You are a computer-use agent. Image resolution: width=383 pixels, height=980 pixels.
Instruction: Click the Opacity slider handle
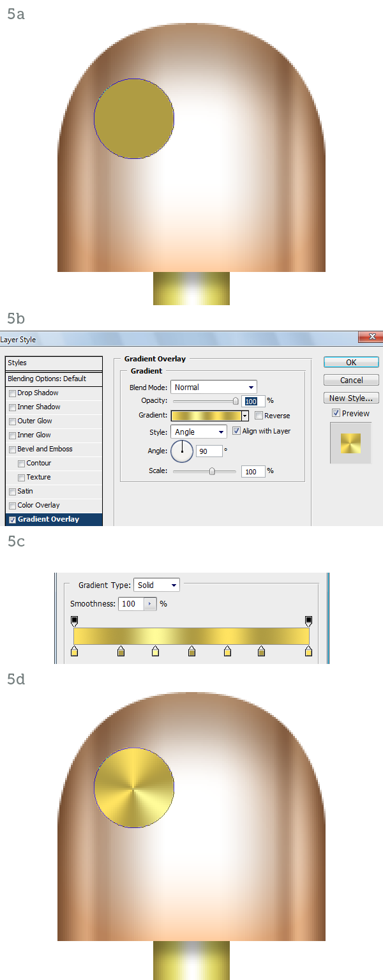pyautogui.click(x=236, y=401)
